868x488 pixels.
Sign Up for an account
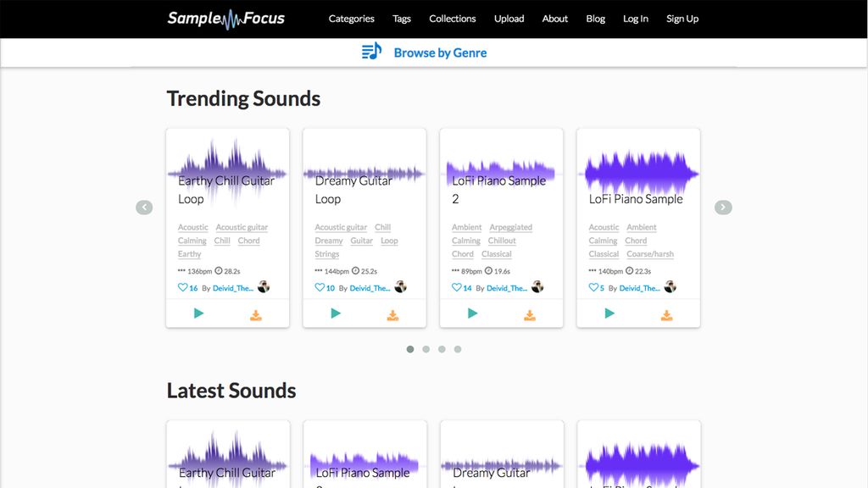[x=682, y=18]
